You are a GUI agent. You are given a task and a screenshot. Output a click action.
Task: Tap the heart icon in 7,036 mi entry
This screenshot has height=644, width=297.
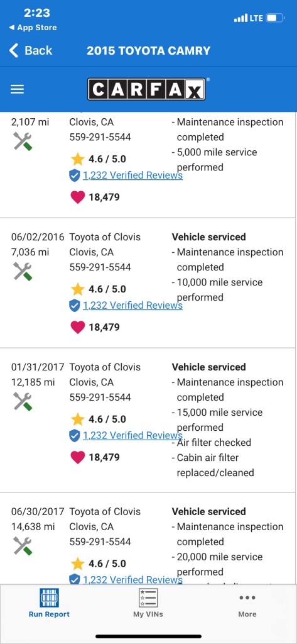(77, 327)
